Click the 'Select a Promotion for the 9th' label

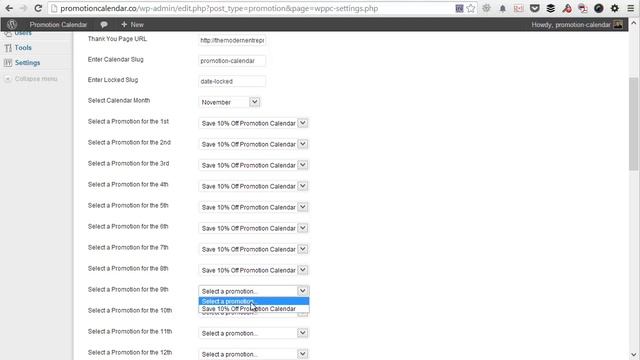click(128, 289)
